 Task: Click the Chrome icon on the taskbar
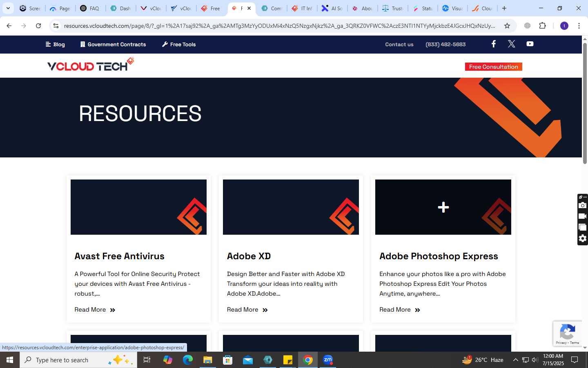[308, 360]
